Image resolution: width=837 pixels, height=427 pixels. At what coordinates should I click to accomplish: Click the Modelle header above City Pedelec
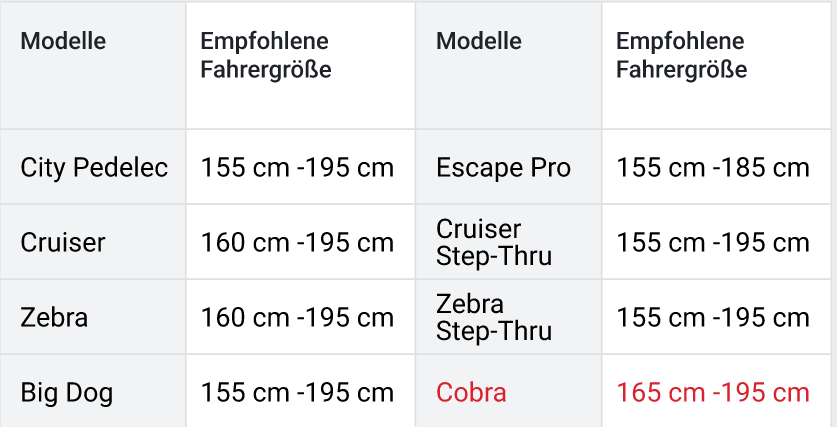pos(63,41)
